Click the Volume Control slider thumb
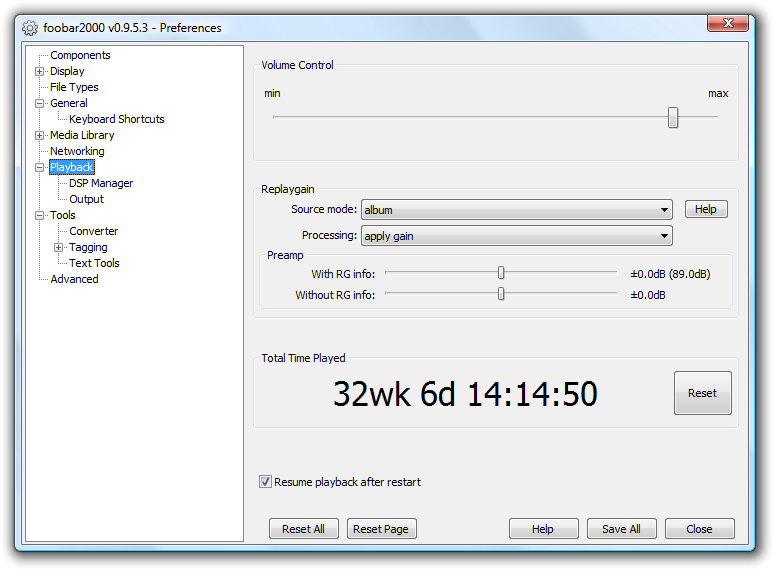 [673, 118]
